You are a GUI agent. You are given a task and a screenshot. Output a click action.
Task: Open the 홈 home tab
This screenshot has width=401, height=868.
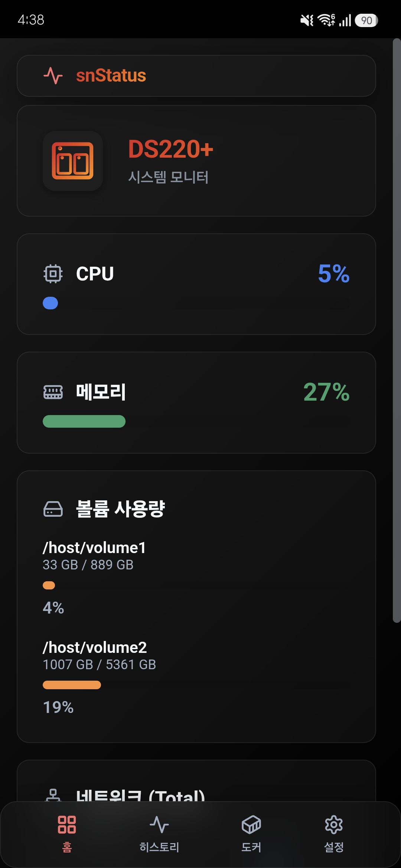67,833
